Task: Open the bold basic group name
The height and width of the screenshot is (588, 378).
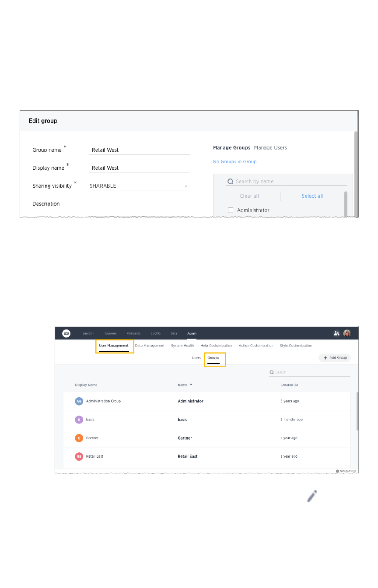Action: pyautogui.click(x=182, y=420)
